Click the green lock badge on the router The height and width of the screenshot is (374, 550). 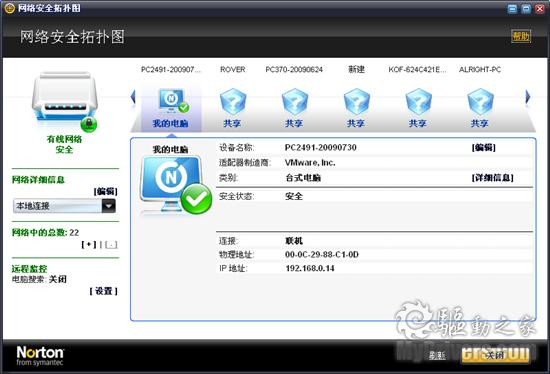tap(89, 124)
